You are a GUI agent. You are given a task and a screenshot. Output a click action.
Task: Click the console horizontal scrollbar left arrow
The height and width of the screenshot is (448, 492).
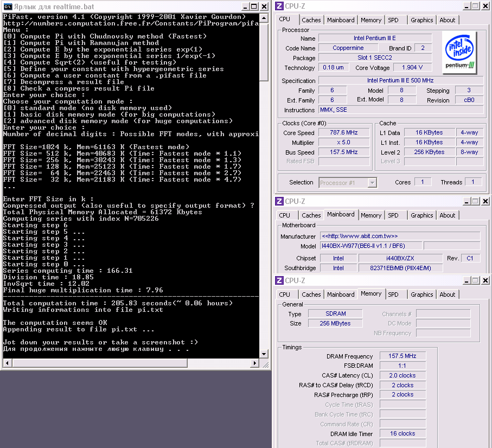[8, 363]
